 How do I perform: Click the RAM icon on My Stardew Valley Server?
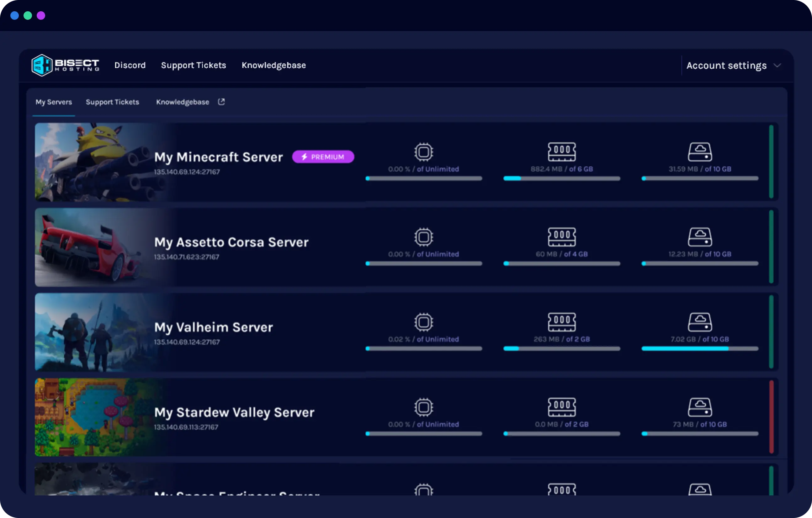(561, 407)
